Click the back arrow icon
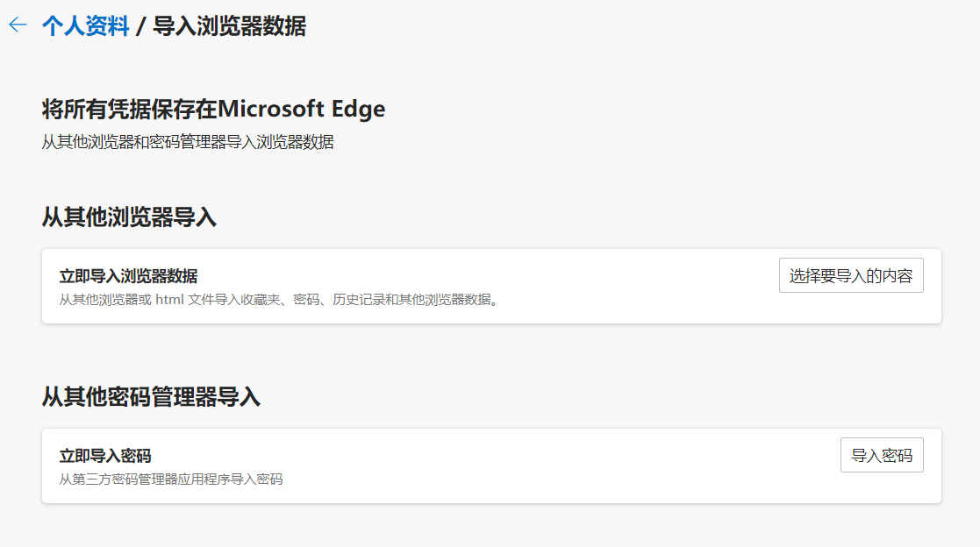Viewport: 980px width, 547px height. [18, 25]
